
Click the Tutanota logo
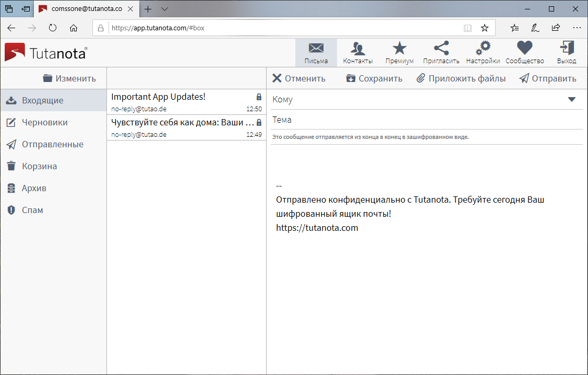tap(46, 53)
